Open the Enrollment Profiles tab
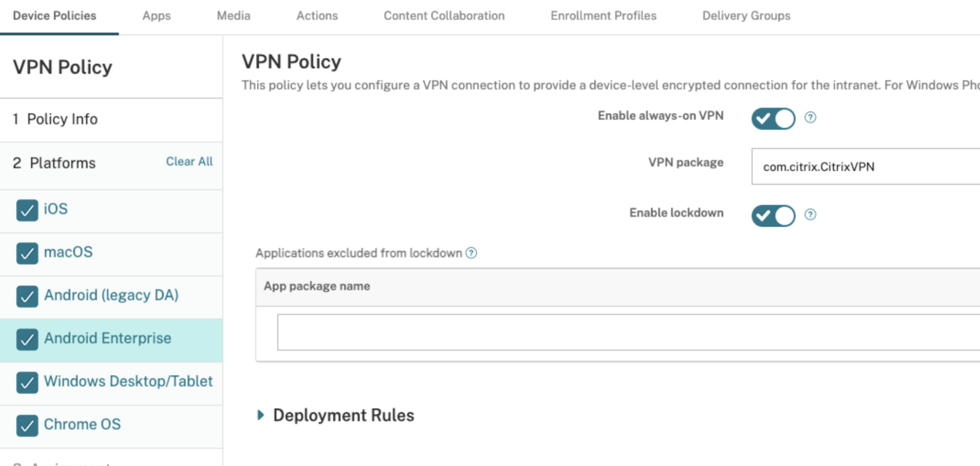The height and width of the screenshot is (466, 980). point(603,16)
